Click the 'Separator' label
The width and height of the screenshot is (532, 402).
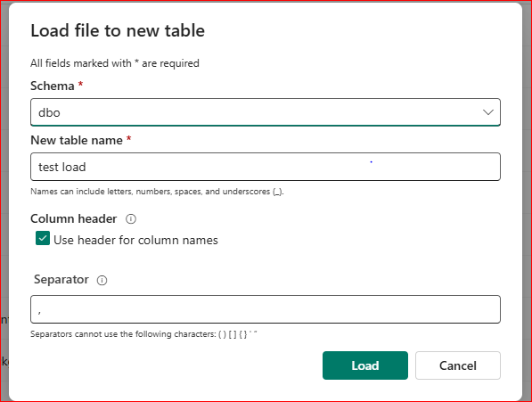(x=61, y=280)
